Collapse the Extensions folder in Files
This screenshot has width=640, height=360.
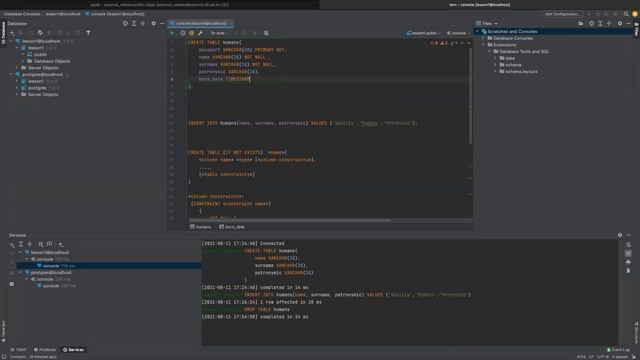pos(484,45)
